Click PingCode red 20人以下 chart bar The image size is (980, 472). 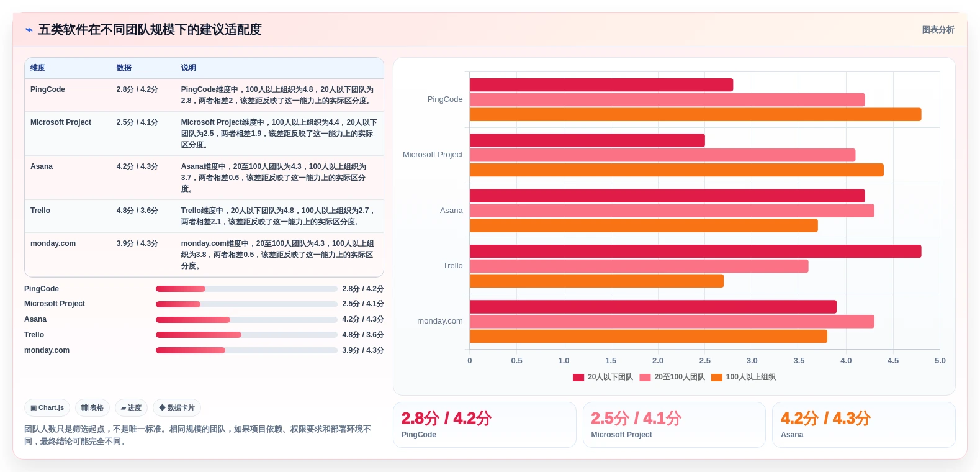(x=601, y=85)
